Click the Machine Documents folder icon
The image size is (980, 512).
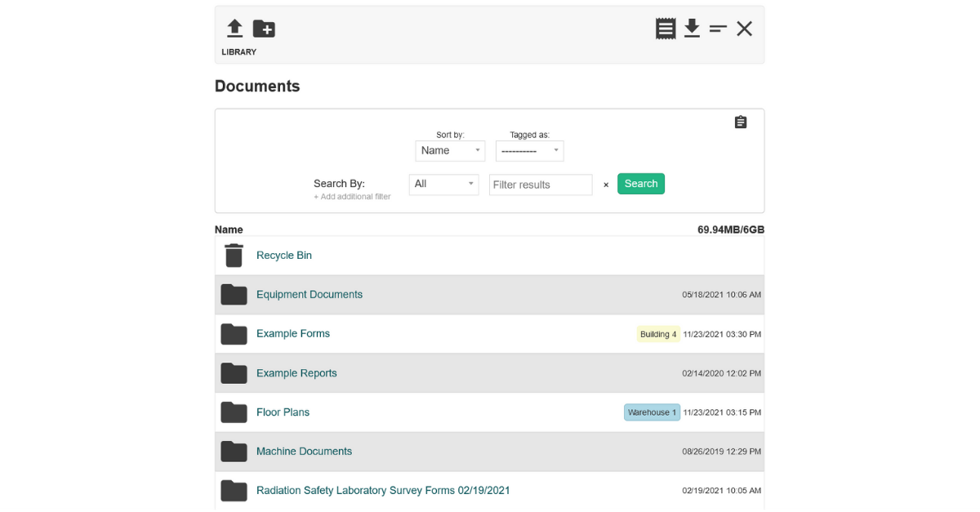(234, 452)
